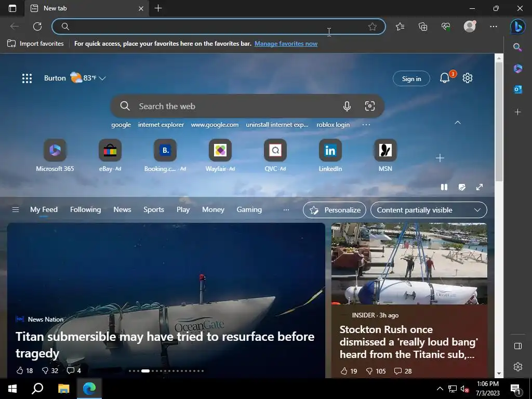Open Bing chat sidebar button
The height and width of the screenshot is (399, 532).
518,26
